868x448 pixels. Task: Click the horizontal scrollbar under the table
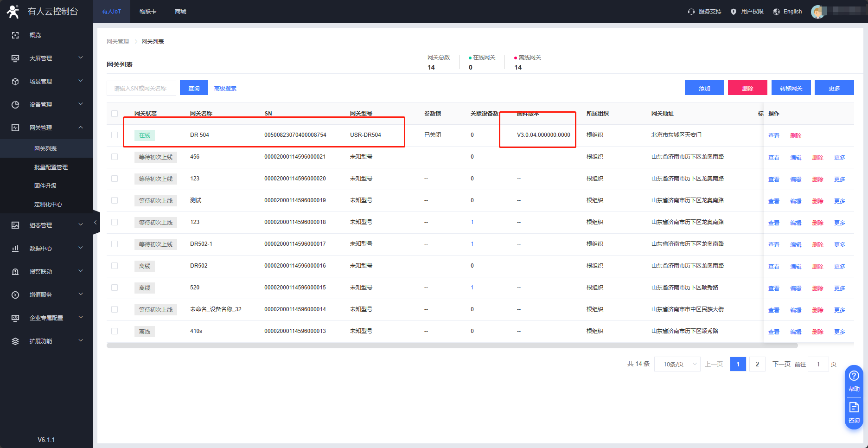[x=452, y=346]
